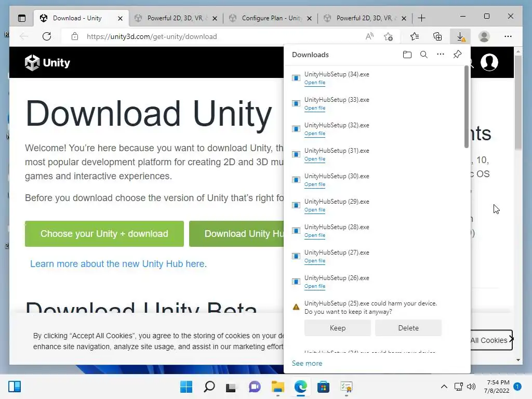Open the notification badge on taskbar
Image resolution: width=532 pixels, height=399 pixels.
point(517,387)
